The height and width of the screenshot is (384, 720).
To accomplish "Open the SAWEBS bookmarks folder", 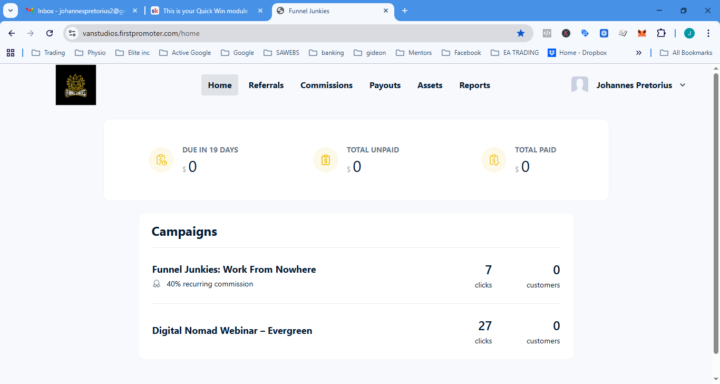I will tap(281, 53).
